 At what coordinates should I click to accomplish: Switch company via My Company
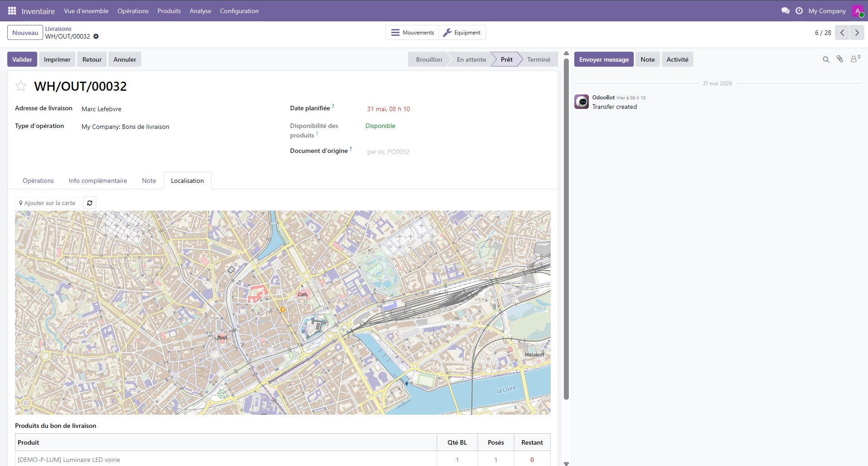pos(827,11)
